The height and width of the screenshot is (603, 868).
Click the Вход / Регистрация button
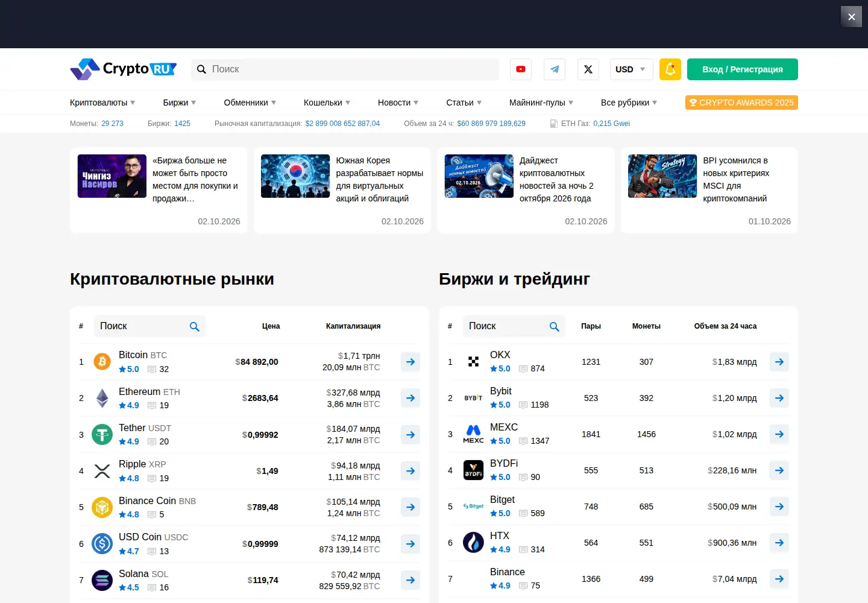[x=743, y=69]
